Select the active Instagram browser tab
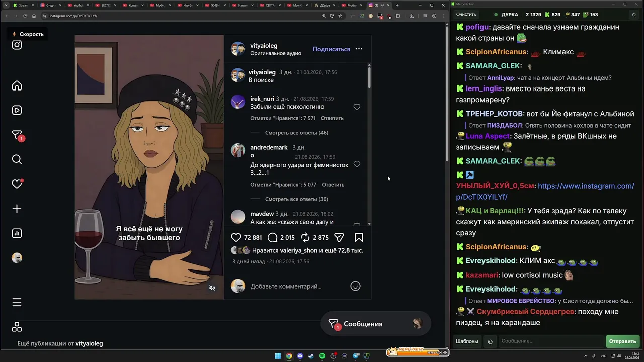This screenshot has width=644, height=362. pyautogui.click(x=378, y=5)
